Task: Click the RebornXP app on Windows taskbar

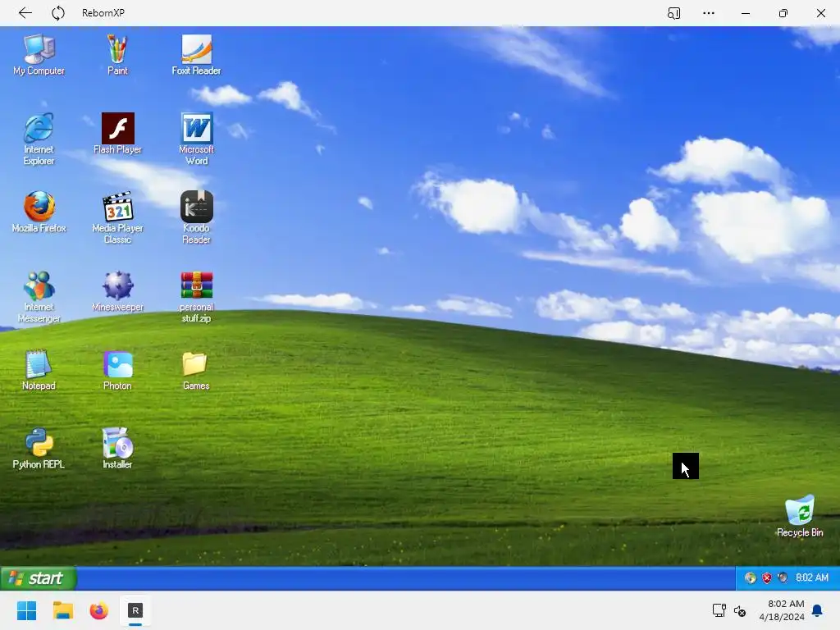Action: click(x=135, y=610)
